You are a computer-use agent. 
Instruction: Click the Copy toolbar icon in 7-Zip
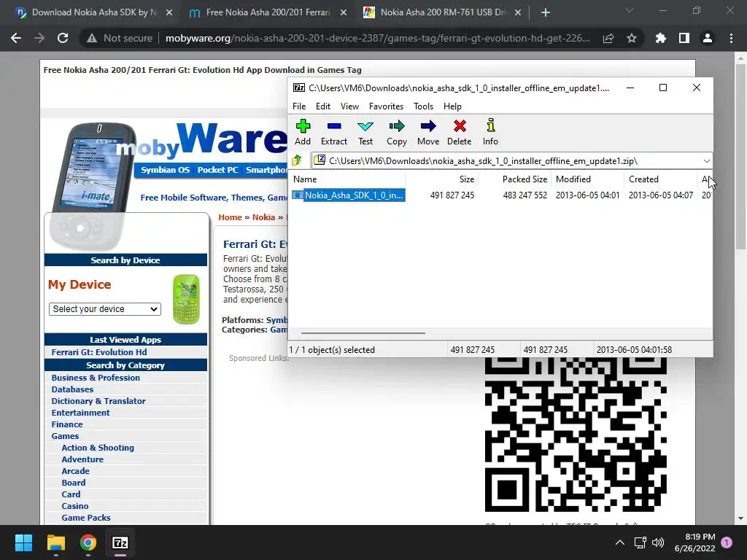point(397,132)
